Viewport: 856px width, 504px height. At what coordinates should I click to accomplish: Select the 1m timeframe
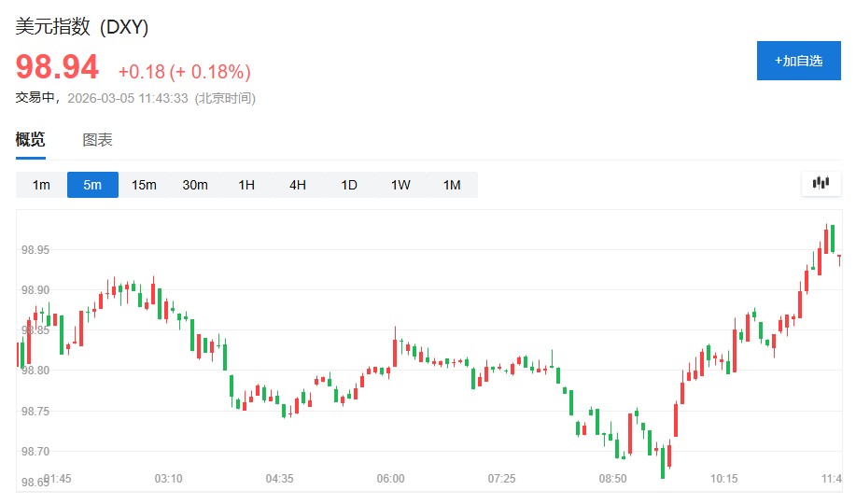[x=41, y=185]
